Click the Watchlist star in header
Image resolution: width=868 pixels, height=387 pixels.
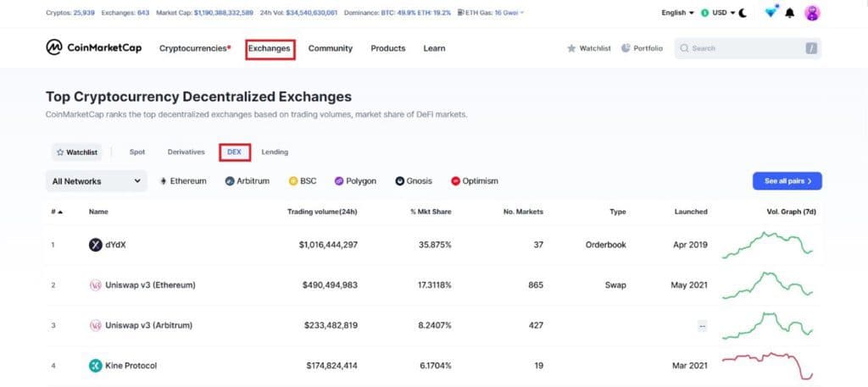(571, 48)
